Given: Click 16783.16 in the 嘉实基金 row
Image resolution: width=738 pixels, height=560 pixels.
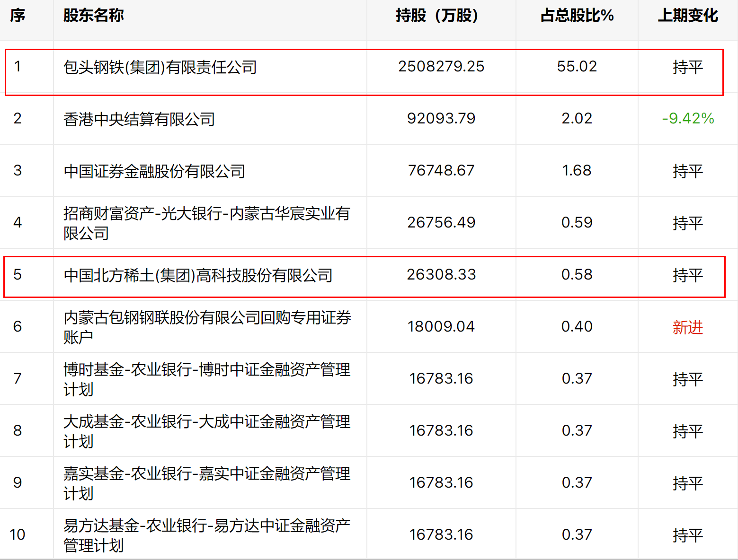Looking at the screenshot, I should point(441,482).
